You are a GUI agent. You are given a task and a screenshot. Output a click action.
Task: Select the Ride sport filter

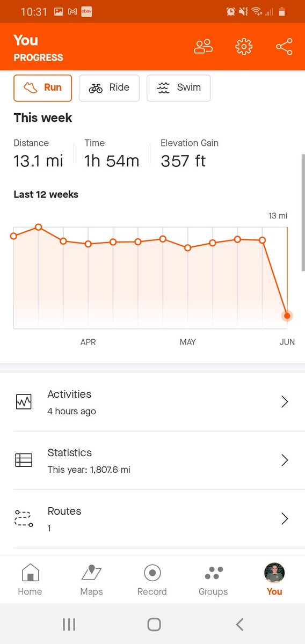[109, 88]
